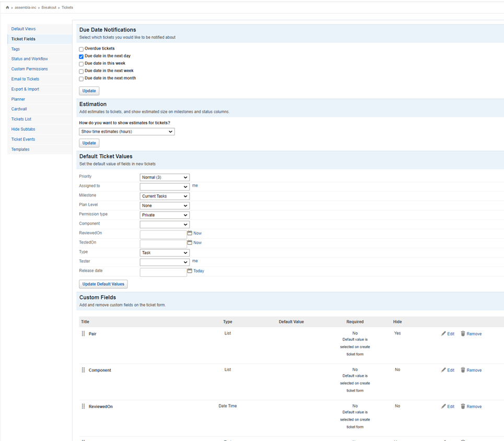Viewport: 504px width, 441px height.
Task: Open calendar picker for Release date
Action: (190, 271)
